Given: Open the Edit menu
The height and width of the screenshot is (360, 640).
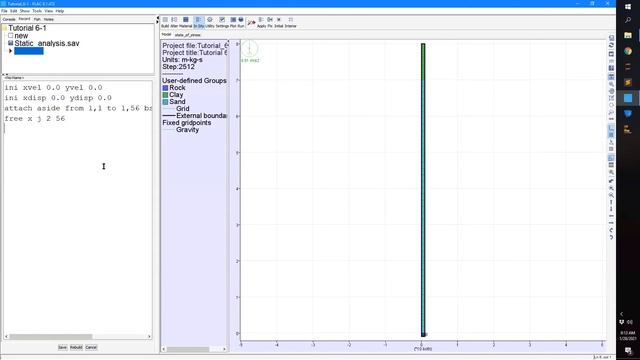Looking at the screenshot, I should point(13,11).
